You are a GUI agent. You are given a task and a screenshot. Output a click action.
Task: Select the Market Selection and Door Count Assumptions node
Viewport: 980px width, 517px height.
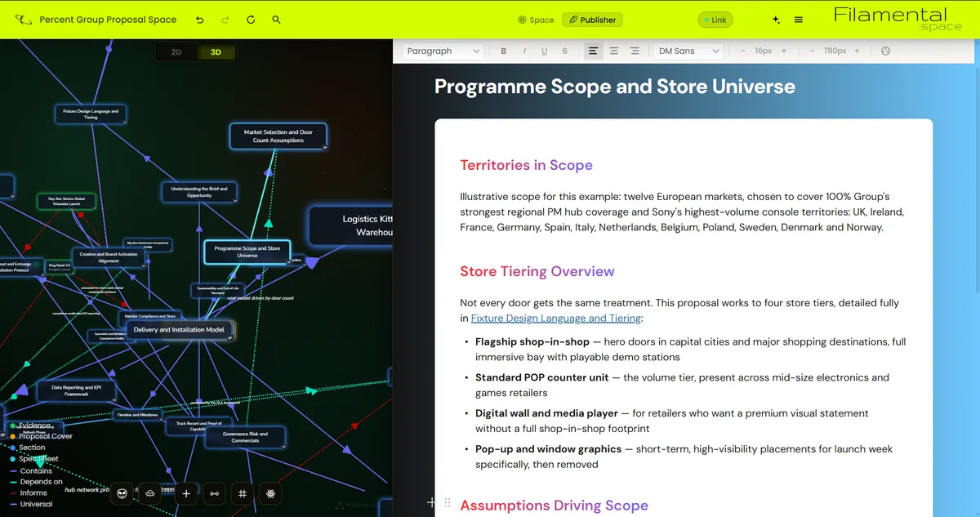pos(278,136)
